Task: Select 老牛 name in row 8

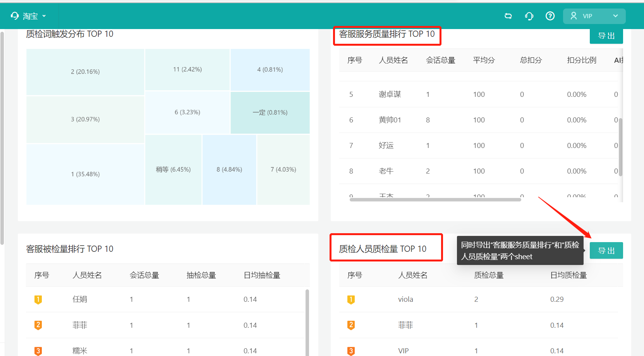Action: coord(386,171)
